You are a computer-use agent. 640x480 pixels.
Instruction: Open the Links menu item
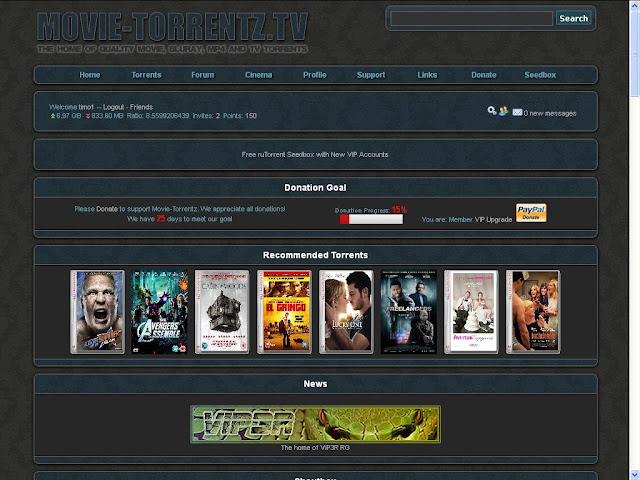(427, 75)
